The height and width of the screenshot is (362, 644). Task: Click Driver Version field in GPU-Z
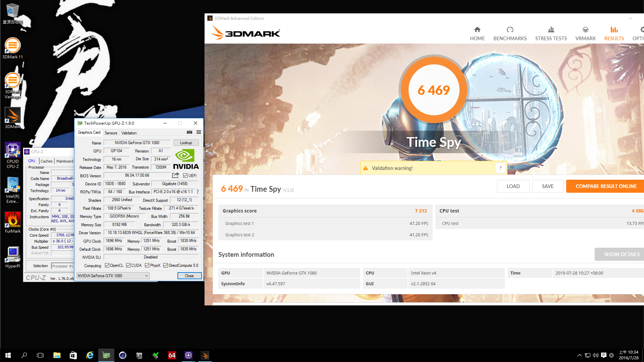click(x=151, y=232)
